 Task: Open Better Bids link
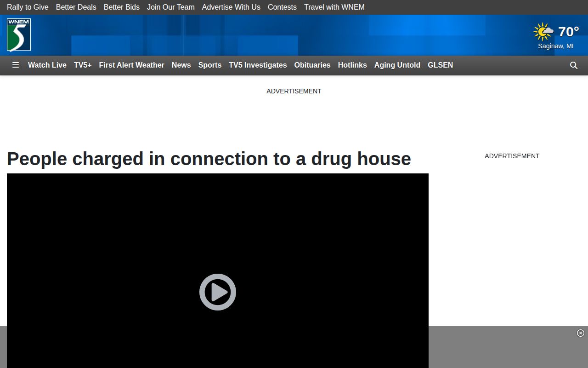click(122, 7)
